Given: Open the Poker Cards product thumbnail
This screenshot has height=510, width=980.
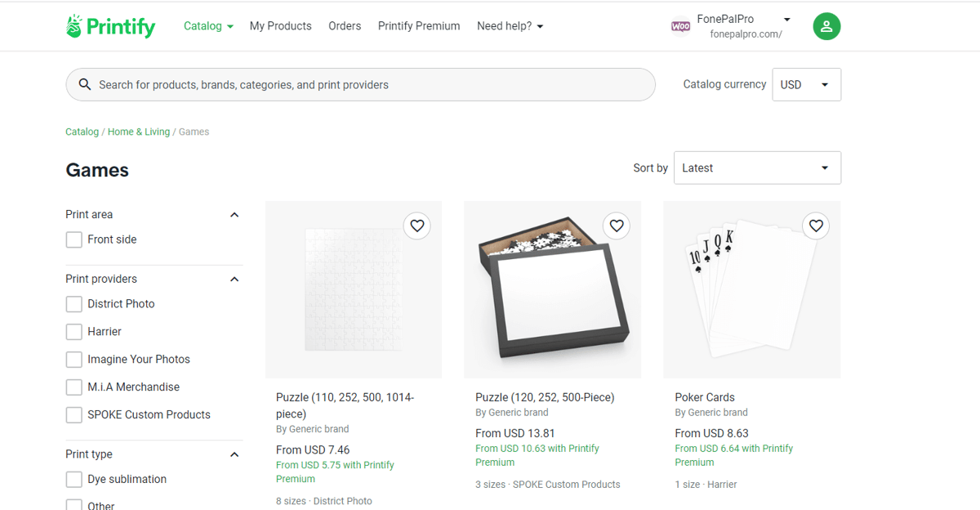Looking at the screenshot, I should (x=752, y=289).
